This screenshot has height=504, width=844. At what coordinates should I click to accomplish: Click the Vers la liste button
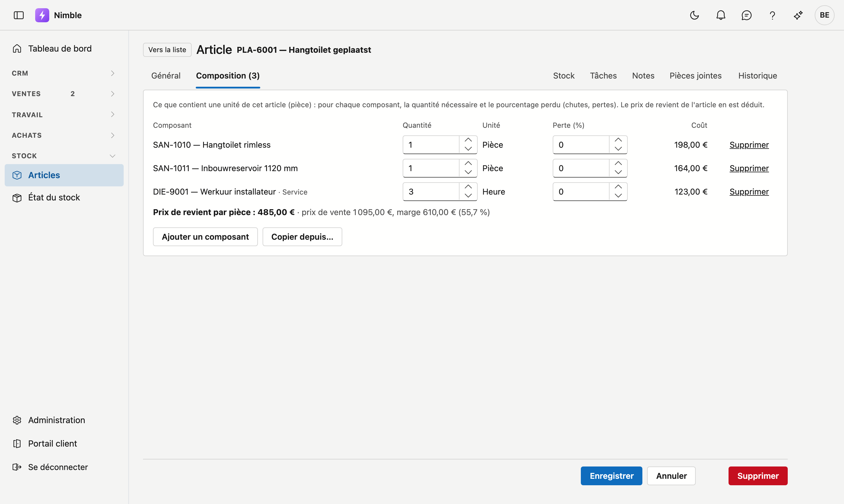coord(167,50)
